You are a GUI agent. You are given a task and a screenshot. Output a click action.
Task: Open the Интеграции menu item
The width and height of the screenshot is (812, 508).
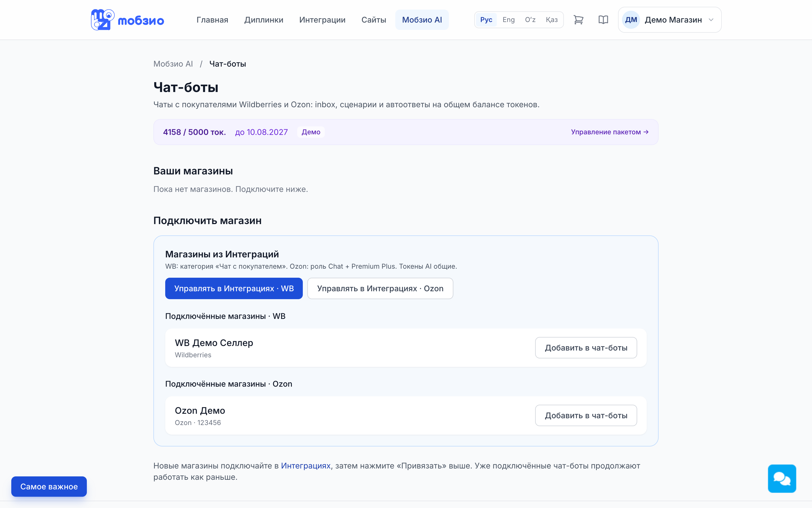(323, 20)
